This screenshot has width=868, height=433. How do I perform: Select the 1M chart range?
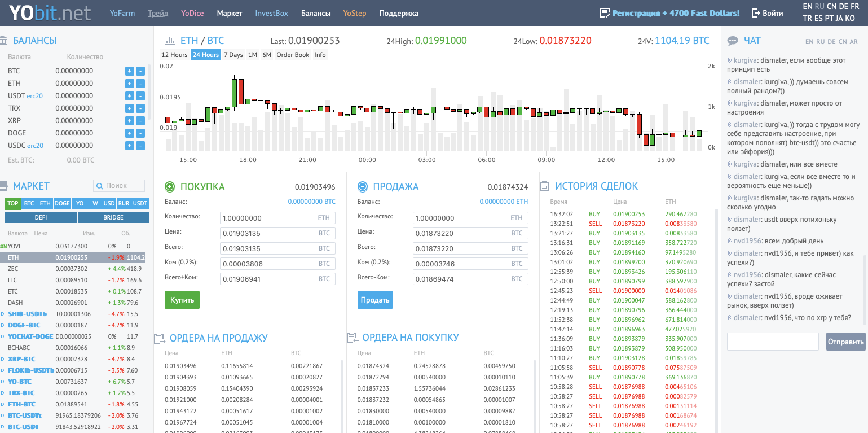tap(253, 55)
